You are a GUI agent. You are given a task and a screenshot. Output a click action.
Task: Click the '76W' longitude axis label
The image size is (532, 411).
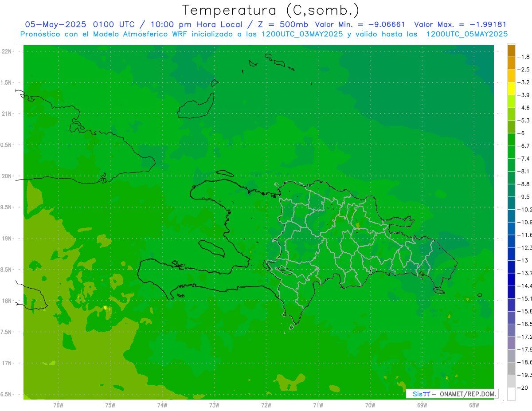tap(58, 406)
